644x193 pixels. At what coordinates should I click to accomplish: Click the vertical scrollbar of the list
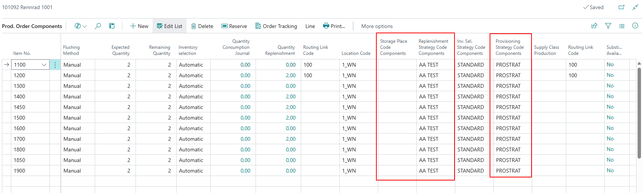pyautogui.click(x=639, y=114)
